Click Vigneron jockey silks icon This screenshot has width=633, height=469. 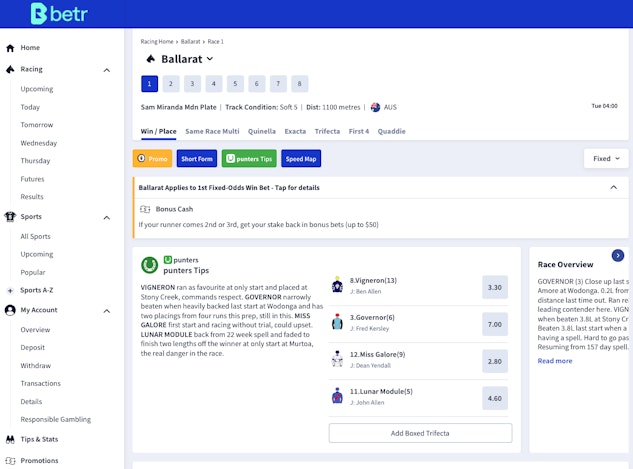pyautogui.click(x=338, y=286)
